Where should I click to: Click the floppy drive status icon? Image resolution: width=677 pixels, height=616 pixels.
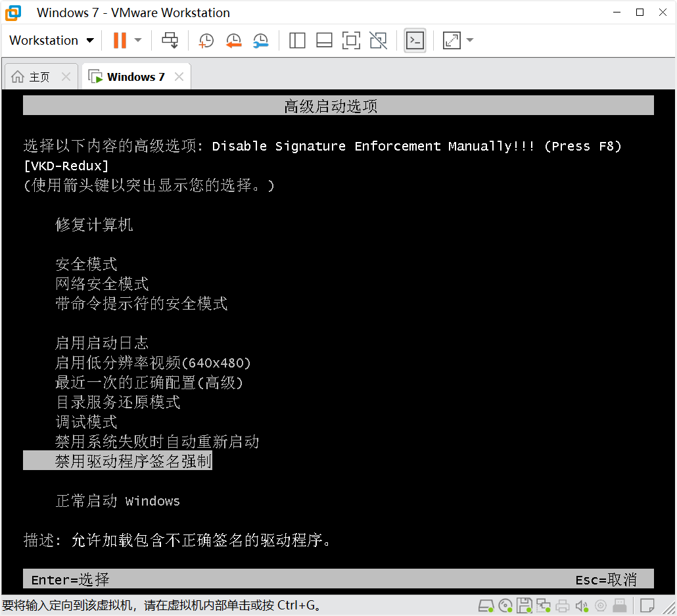pyautogui.click(x=524, y=605)
